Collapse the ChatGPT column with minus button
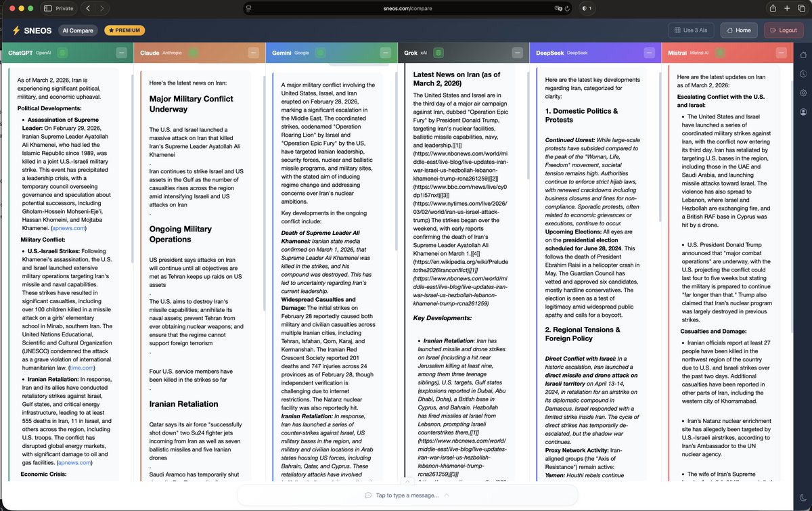The height and width of the screenshot is (511, 812). pyautogui.click(x=121, y=52)
